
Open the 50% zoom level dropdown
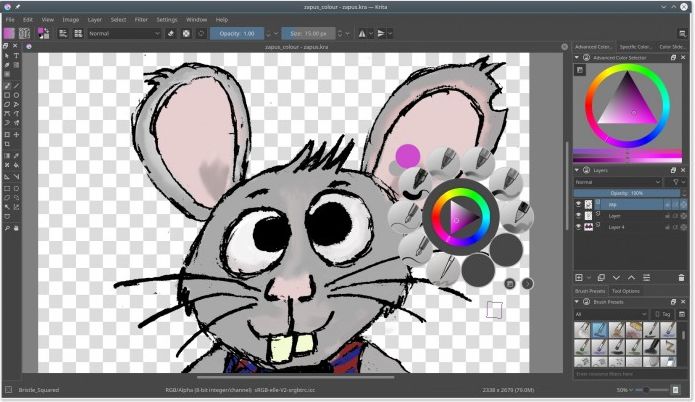click(x=625, y=390)
